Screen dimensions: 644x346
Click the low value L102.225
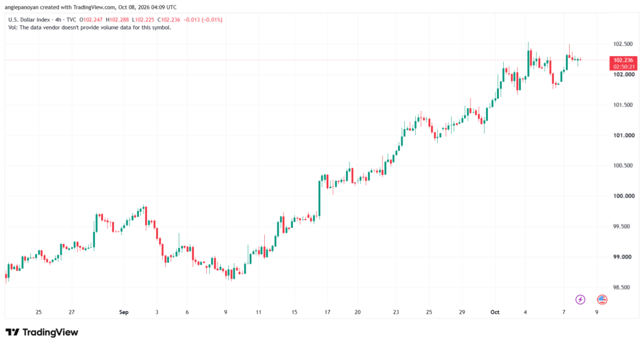[x=143, y=20]
